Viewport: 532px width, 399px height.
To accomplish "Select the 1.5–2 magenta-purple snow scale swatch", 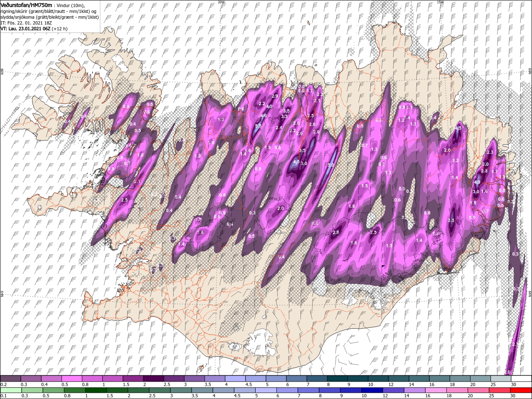I will (x=133, y=379).
